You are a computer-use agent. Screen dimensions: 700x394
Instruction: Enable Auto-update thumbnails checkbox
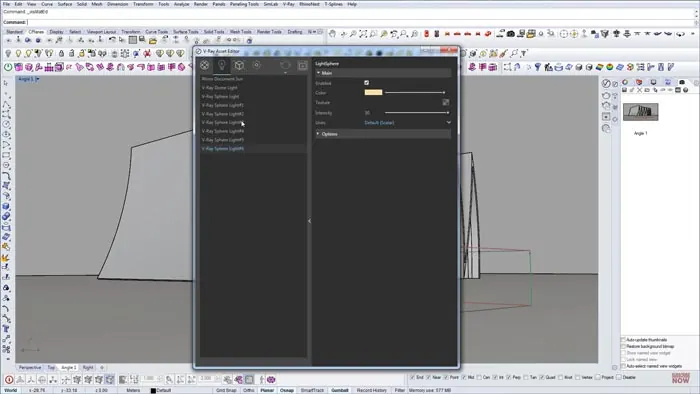(x=623, y=340)
